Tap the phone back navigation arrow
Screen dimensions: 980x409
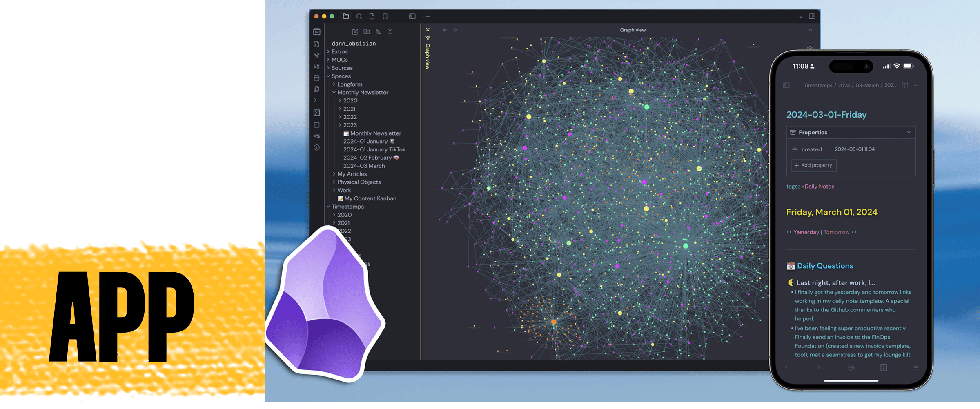[786, 368]
